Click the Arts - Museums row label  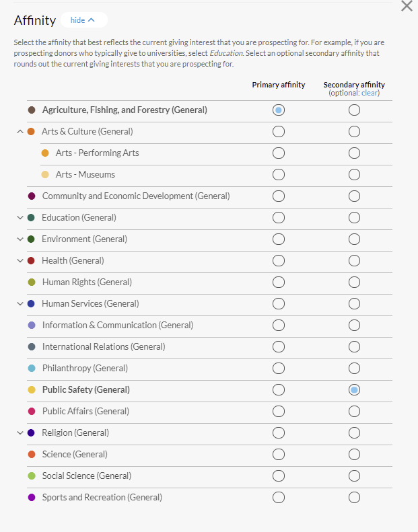pos(85,175)
